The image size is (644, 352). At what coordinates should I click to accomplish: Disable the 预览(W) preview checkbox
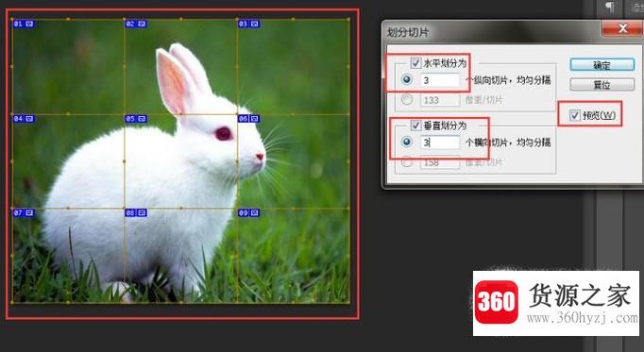[x=574, y=115]
